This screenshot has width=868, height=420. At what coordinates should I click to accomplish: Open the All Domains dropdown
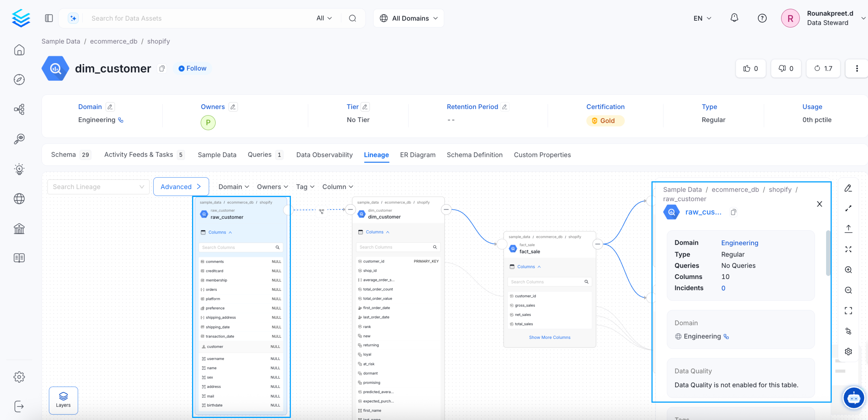tap(408, 18)
